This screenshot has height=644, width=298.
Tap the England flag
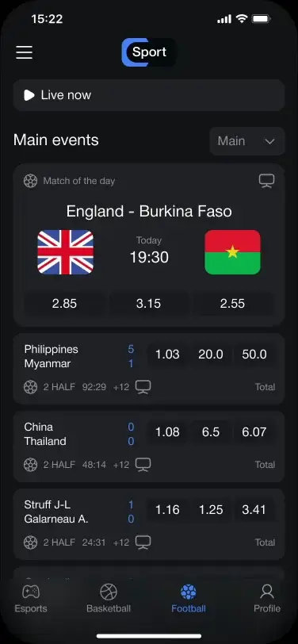click(x=65, y=252)
